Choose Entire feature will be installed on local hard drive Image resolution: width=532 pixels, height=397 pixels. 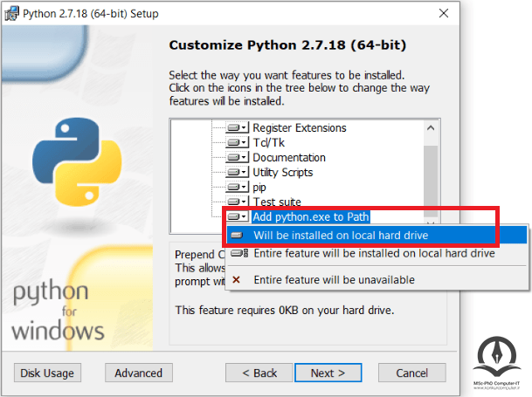tap(377, 253)
